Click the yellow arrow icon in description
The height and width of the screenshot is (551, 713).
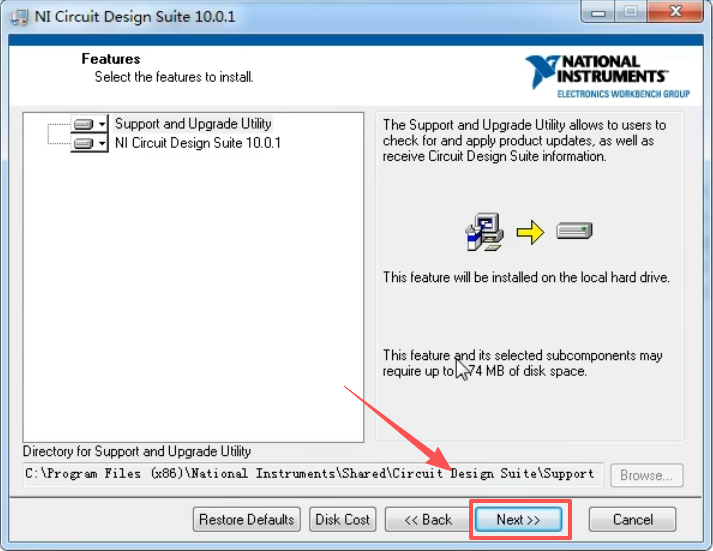(530, 232)
